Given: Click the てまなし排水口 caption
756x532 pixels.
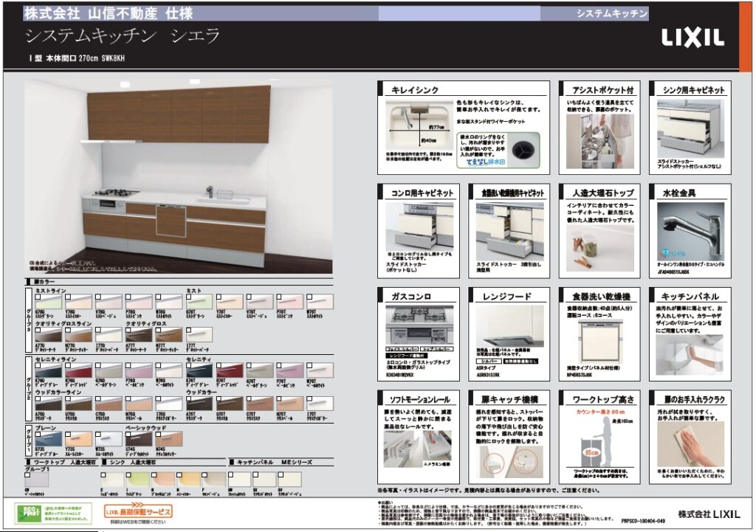Looking at the screenshot, I should point(485,162).
